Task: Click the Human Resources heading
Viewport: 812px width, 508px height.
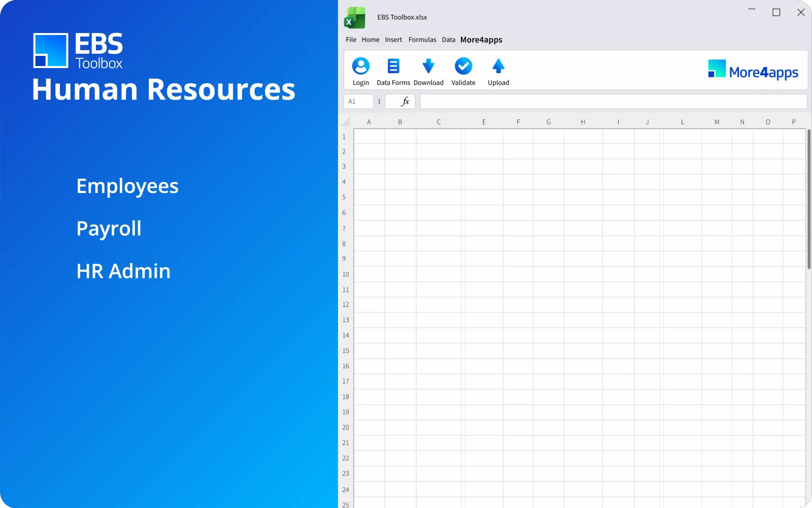Action: [163, 89]
